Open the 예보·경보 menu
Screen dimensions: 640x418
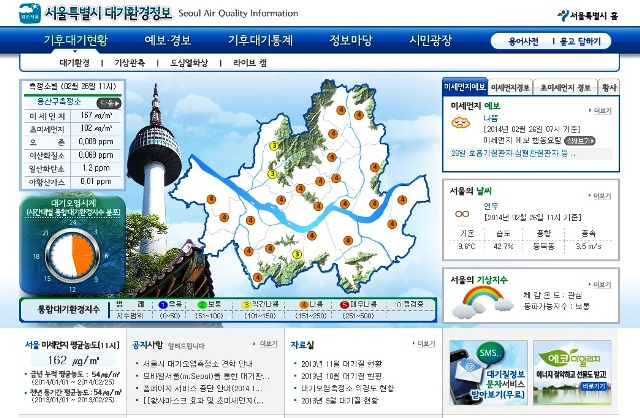(168, 41)
